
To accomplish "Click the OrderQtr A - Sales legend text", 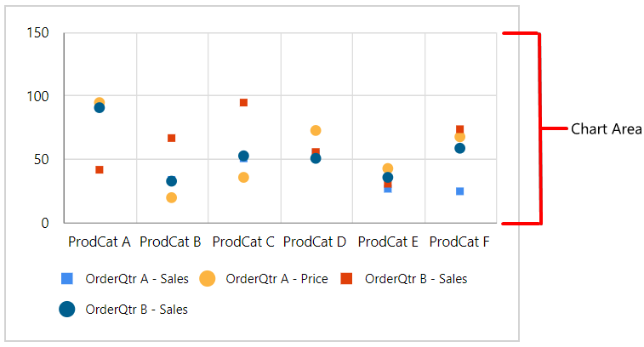I will tap(137, 279).
